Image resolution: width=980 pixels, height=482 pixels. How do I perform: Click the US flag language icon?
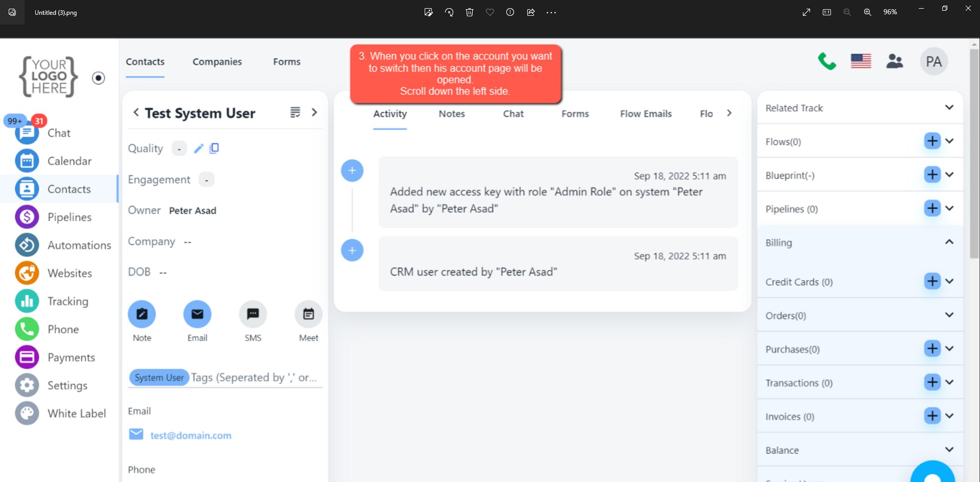(x=861, y=61)
